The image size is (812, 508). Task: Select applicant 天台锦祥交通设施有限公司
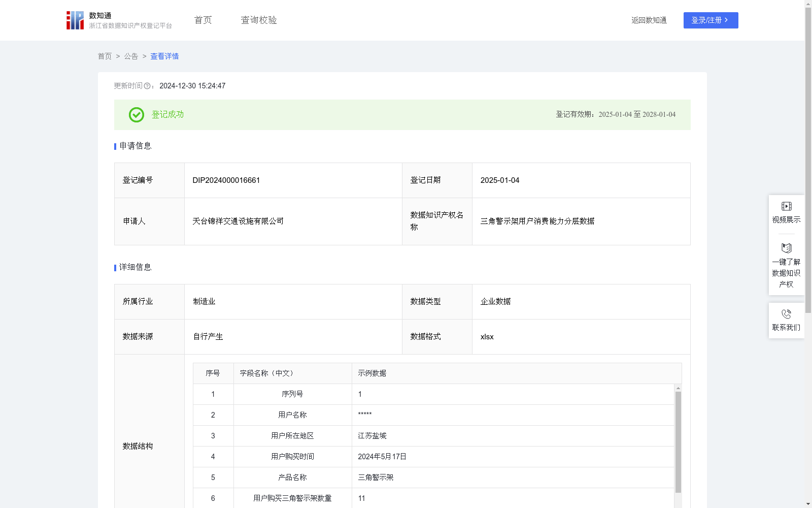pyautogui.click(x=238, y=221)
